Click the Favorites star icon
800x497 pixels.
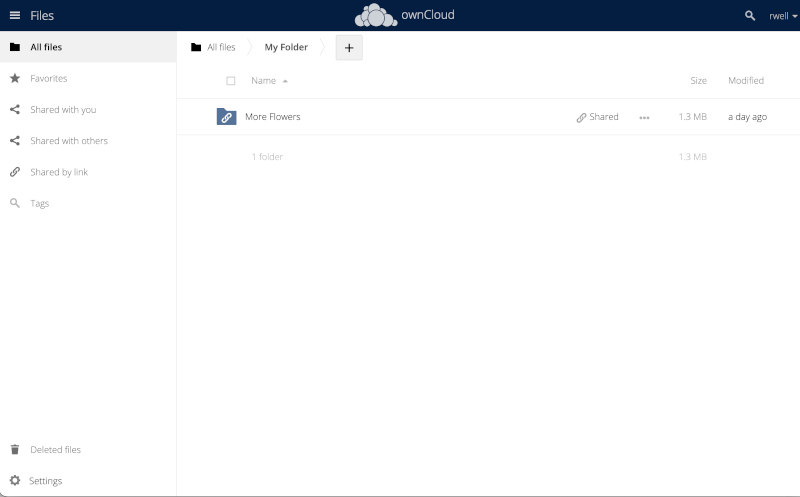pos(15,78)
